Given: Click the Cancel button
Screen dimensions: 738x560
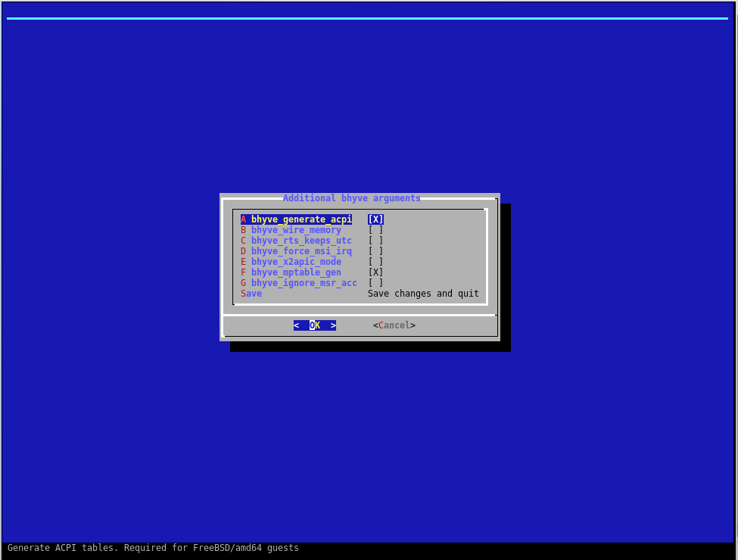Looking at the screenshot, I should (x=394, y=325).
